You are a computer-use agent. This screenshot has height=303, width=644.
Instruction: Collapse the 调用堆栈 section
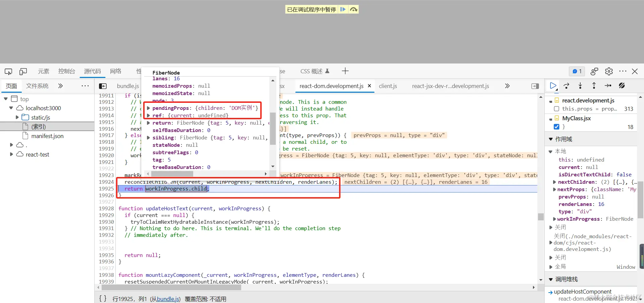551,279
